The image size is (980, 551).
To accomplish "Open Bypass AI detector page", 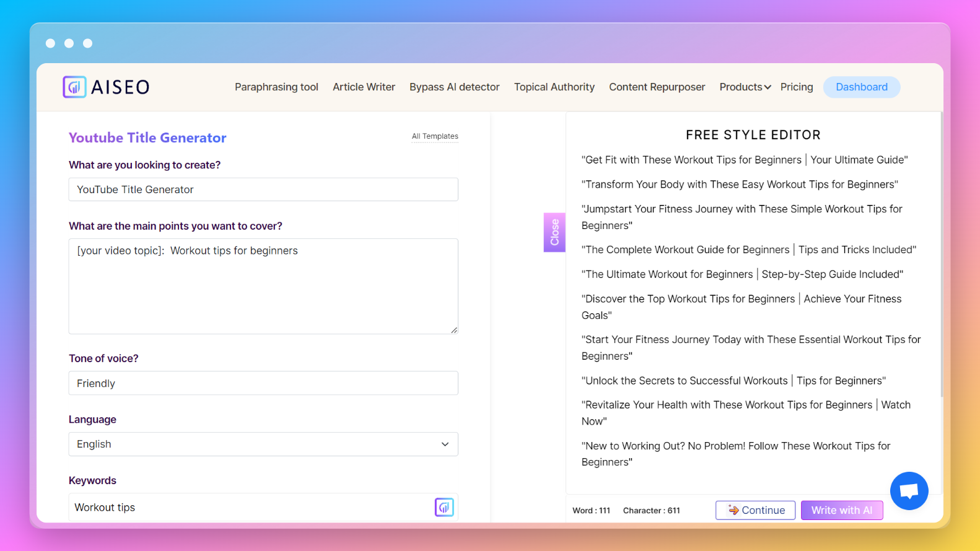I will (454, 87).
